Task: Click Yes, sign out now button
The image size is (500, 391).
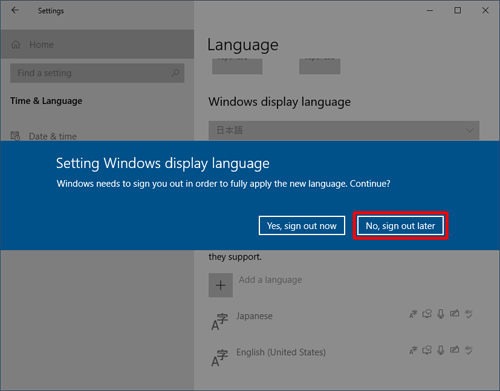Action: point(302,226)
